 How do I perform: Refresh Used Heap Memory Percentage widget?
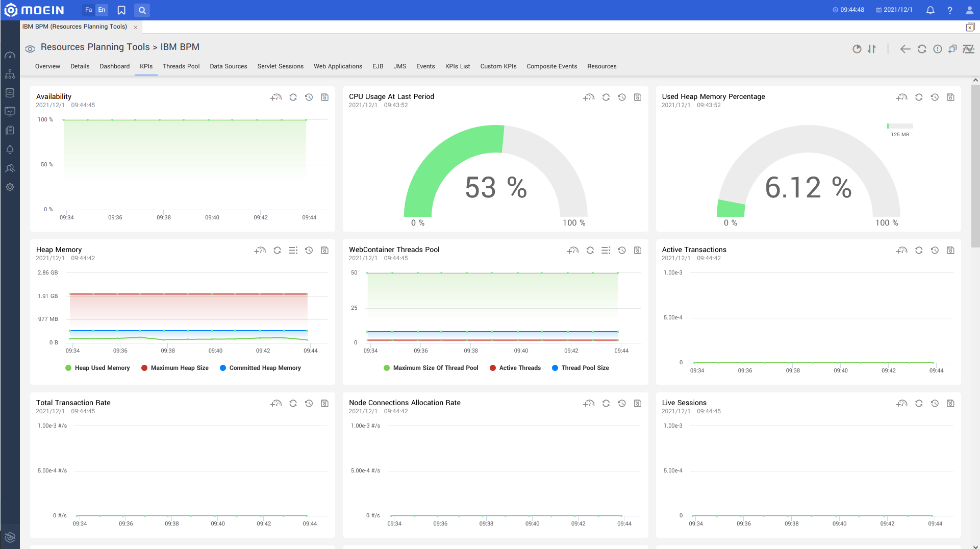point(919,97)
